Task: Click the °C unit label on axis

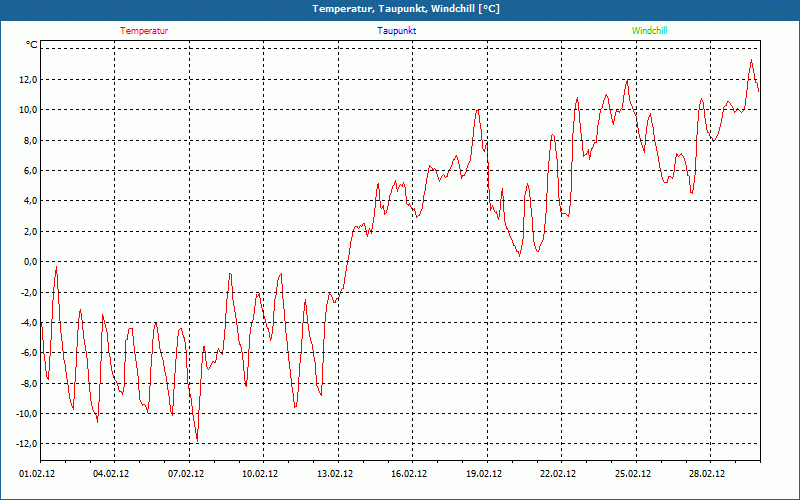Action: click(32, 45)
